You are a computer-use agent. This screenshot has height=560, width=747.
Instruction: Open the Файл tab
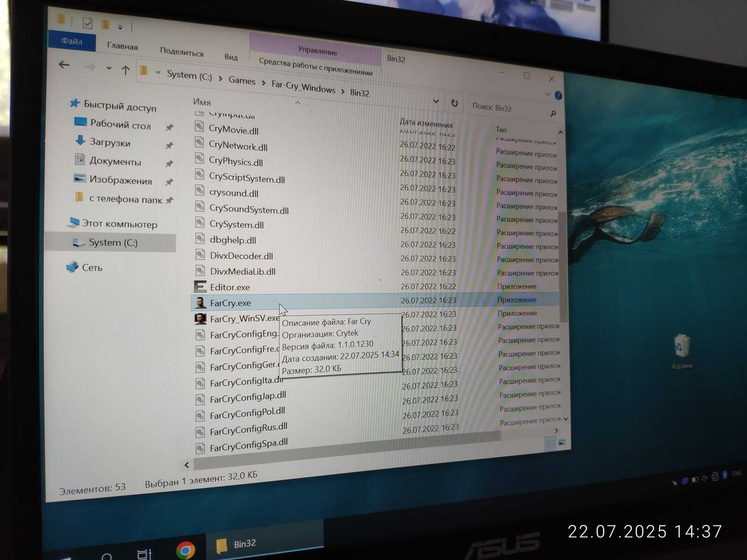(72, 41)
